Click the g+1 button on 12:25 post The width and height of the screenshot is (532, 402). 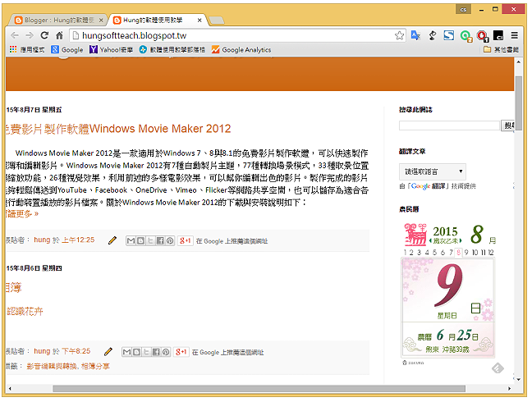tap(186, 241)
